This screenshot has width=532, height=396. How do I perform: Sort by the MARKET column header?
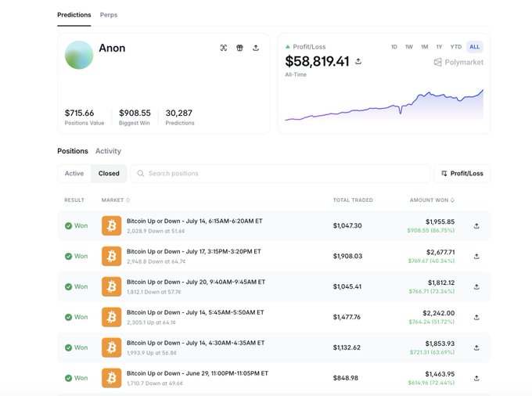pyautogui.click(x=115, y=200)
